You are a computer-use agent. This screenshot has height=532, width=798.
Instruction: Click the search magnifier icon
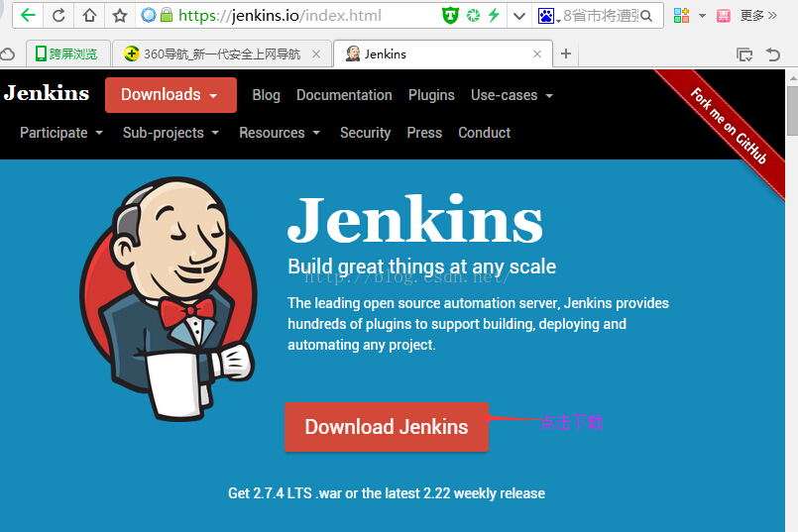[646, 16]
